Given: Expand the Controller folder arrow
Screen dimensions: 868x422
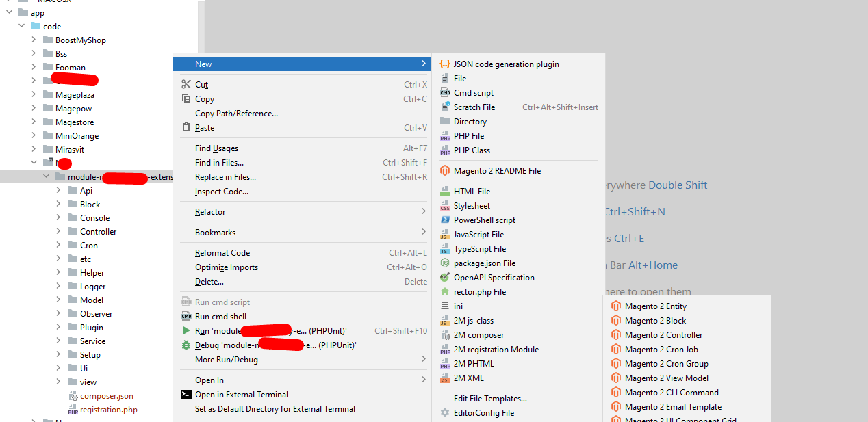Looking at the screenshot, I should tap(58, 231).
